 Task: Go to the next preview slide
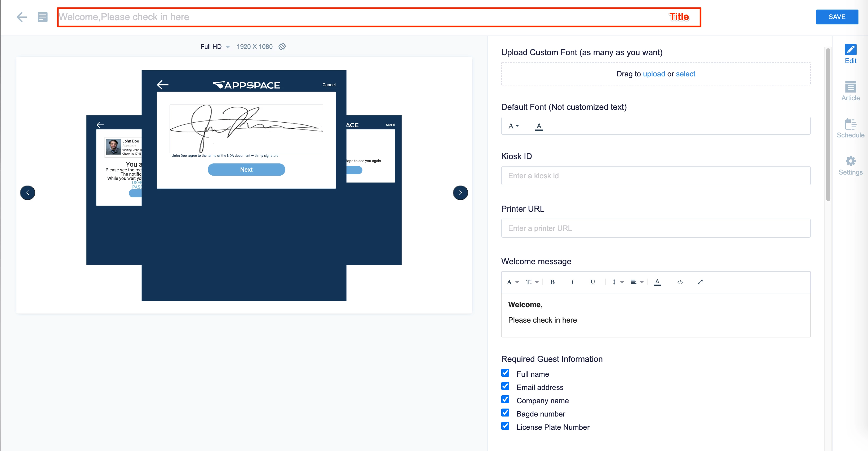460,193
